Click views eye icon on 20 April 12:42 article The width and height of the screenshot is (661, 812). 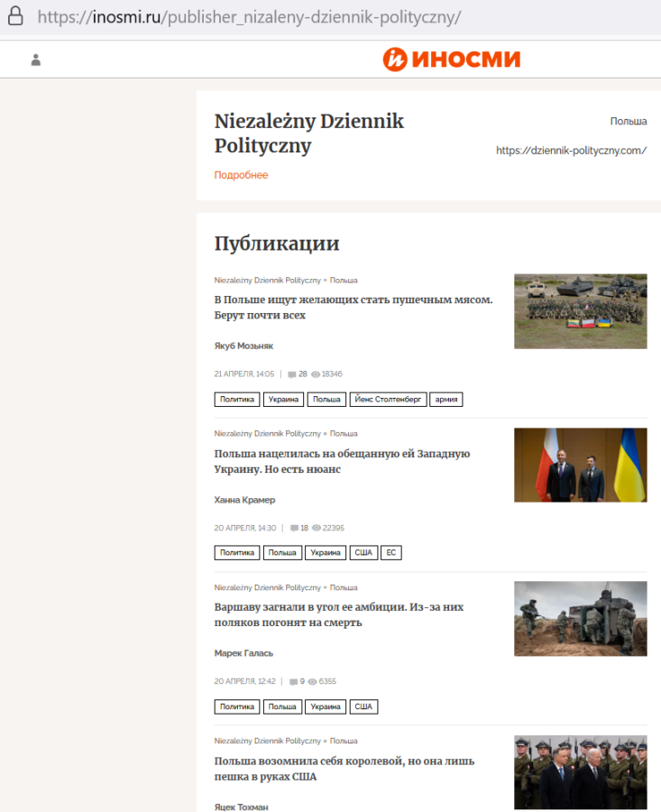tap(313, 681)
